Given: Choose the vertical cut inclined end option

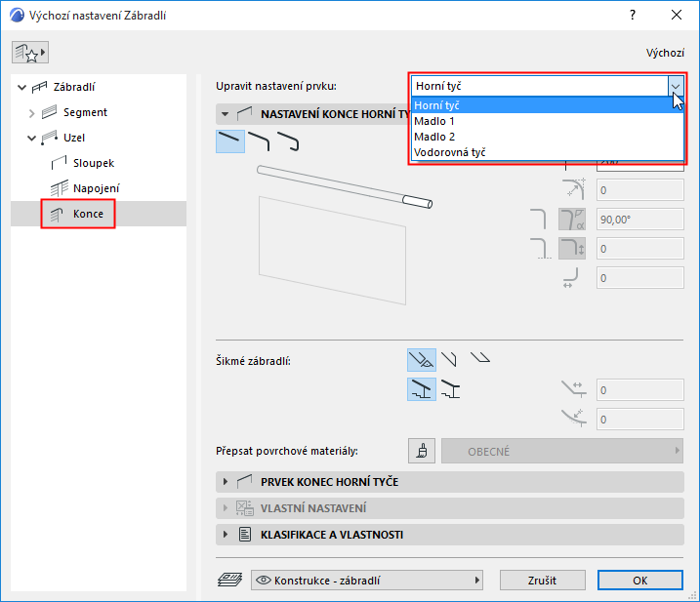Looking at the screenshot, I should (x=449, y=360).
